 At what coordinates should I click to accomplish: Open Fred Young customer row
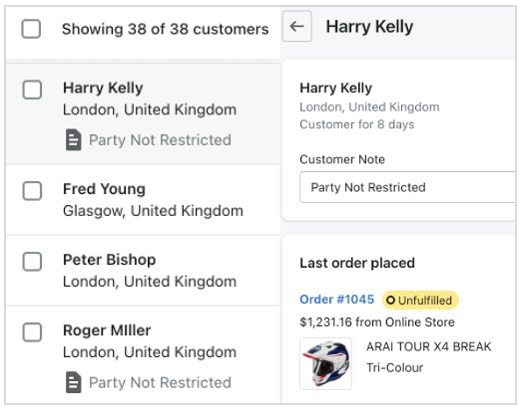(x=143, y=200)
